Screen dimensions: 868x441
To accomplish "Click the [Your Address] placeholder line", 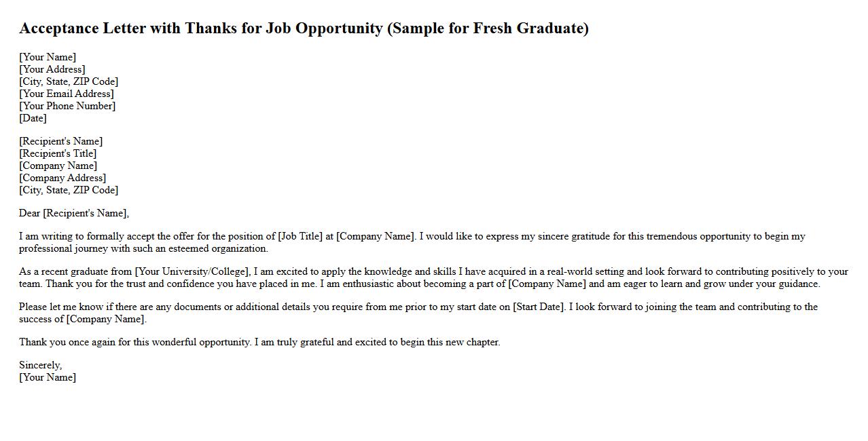I will tap(52, 69).
